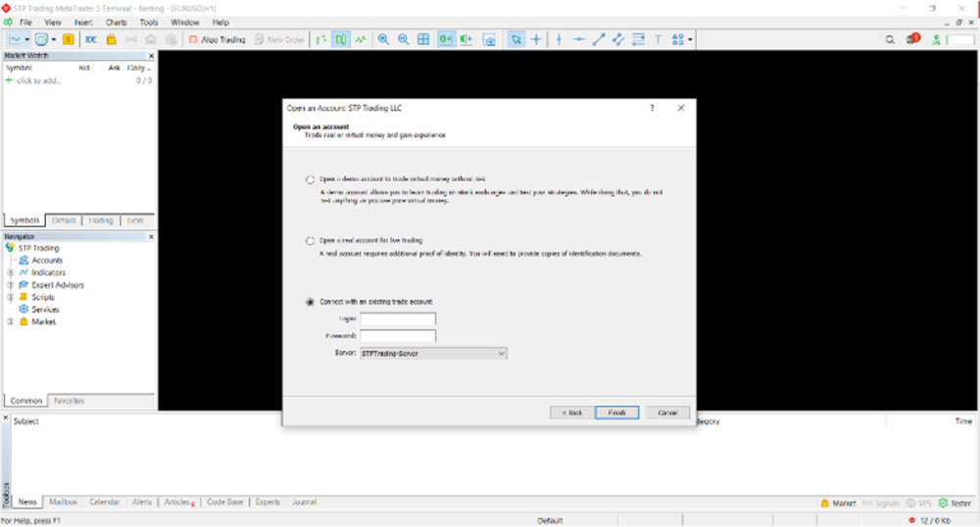
Task: Select the equidistant channel tool
Action: click(618, 39)
